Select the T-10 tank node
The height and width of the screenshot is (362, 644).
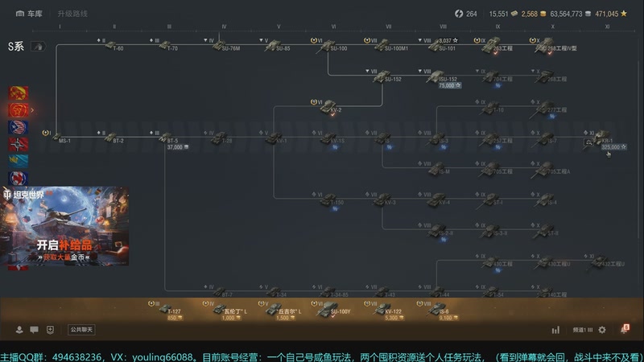[492, 108]
